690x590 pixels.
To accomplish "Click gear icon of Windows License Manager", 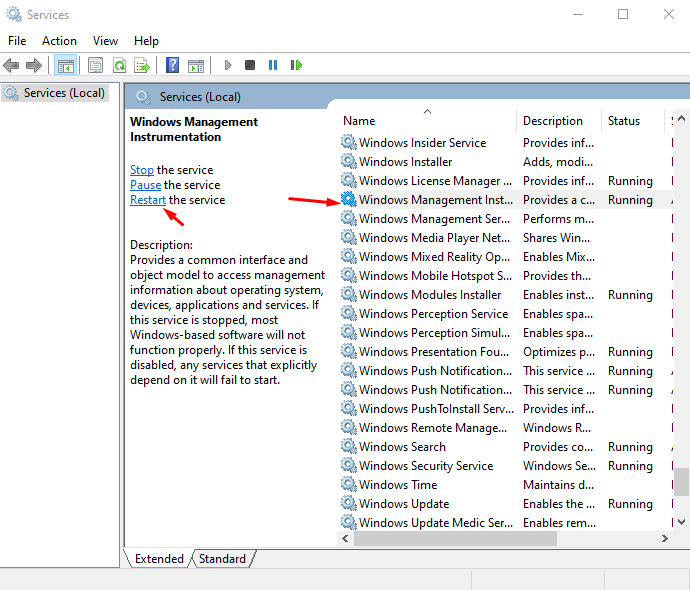I will coord(349,180).
